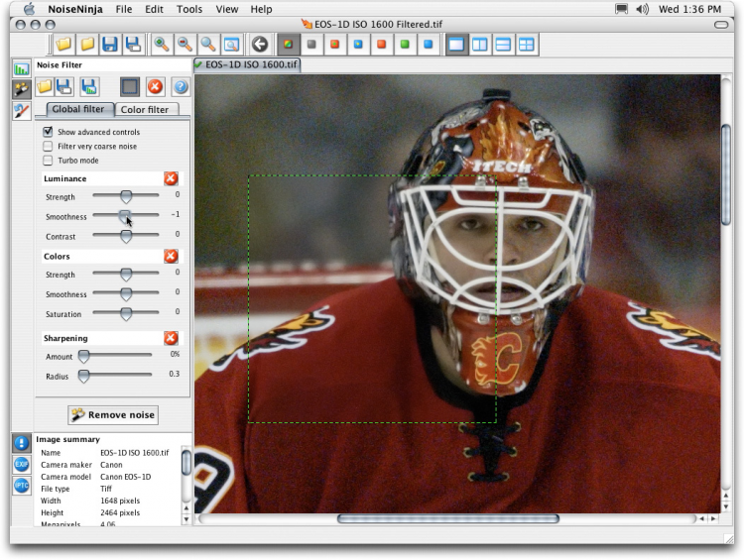Choose the single pane view layout icon

tap(456, 45)
